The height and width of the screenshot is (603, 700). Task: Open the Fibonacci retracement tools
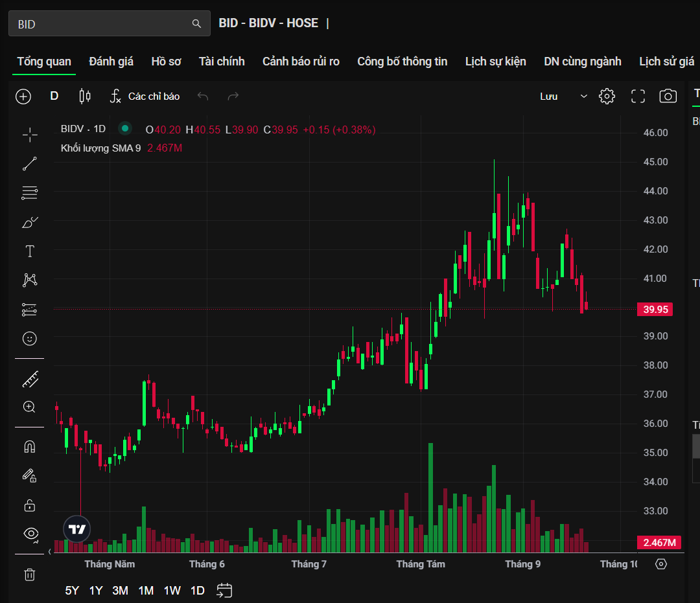[x=30, y=193]
